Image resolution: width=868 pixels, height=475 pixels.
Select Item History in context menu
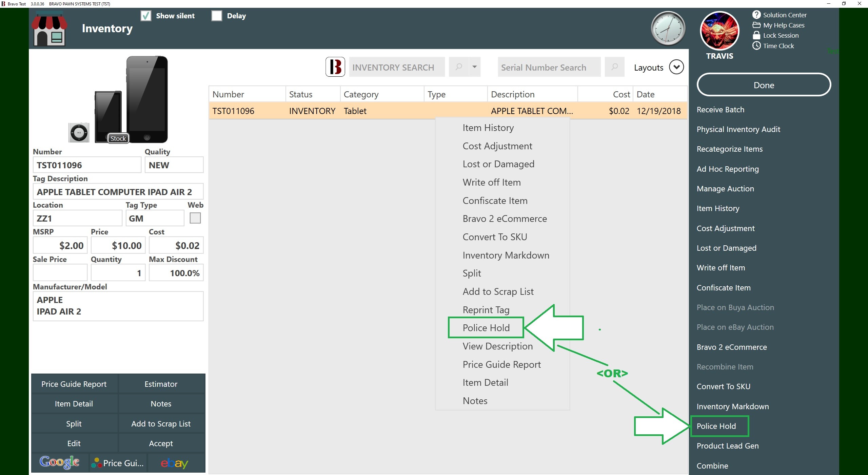[488, 128]
